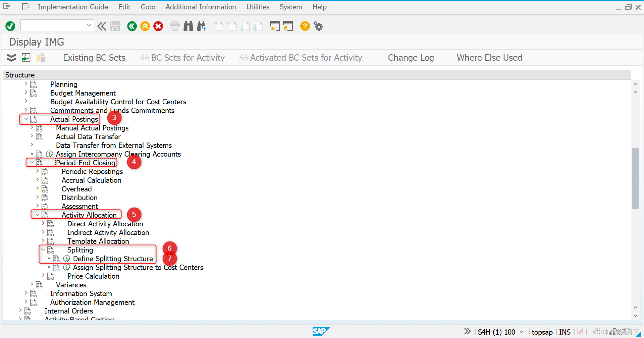The height and width of the screenshot is (338, 644).
Task: Click the Structure column header
Action: click(x=317, y=75)
